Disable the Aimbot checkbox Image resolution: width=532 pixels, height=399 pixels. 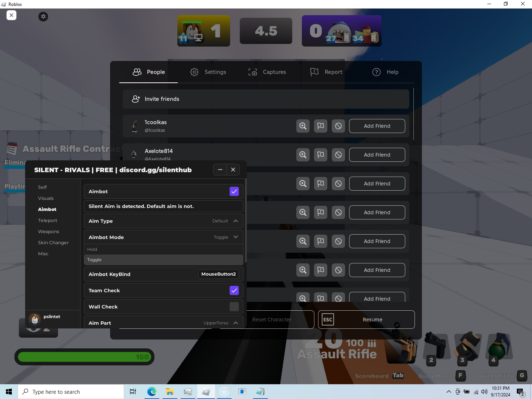[234, 191]
